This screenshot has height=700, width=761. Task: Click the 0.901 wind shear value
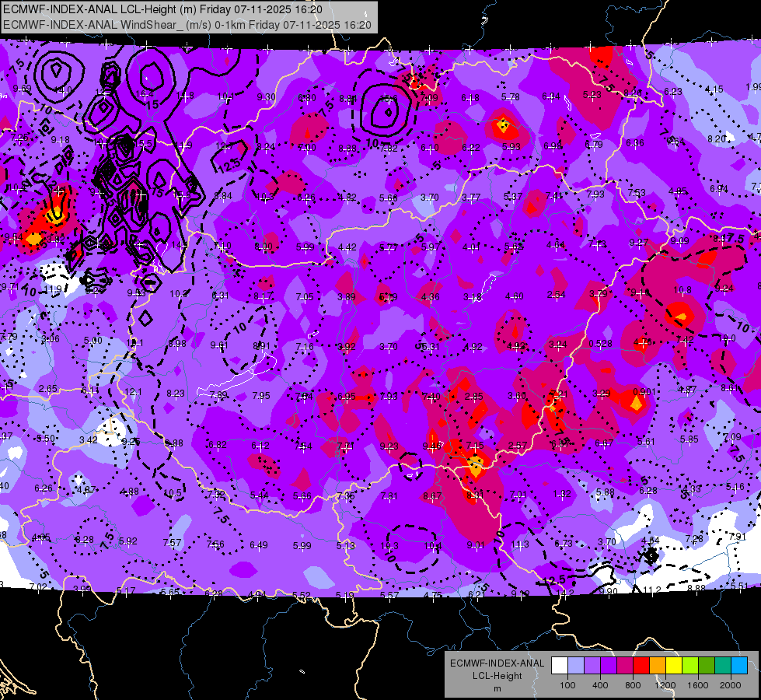pos(644,391)
